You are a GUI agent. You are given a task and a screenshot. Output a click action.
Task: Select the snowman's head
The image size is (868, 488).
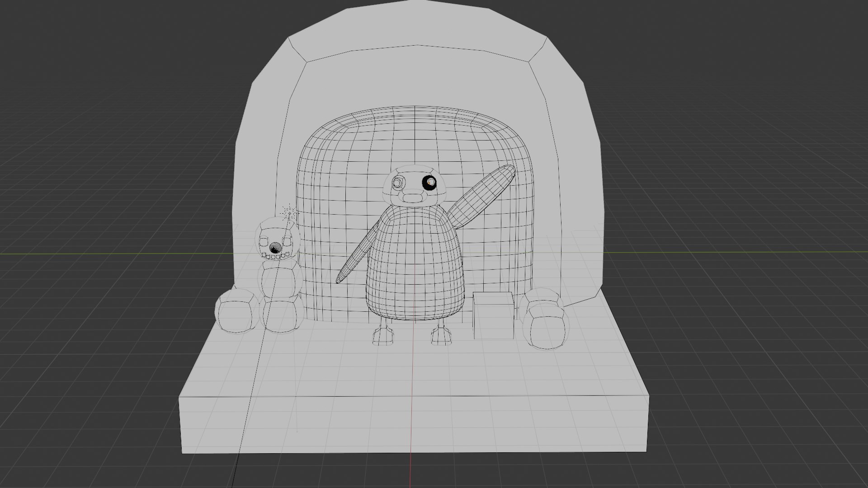277,239
